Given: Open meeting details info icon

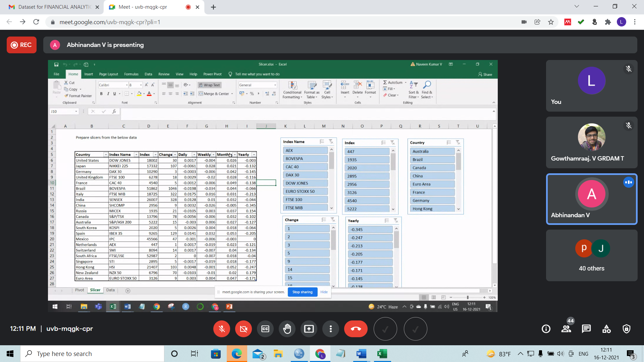Looking at the screenshot, I should pyautogui.click(x=546, y=329).
